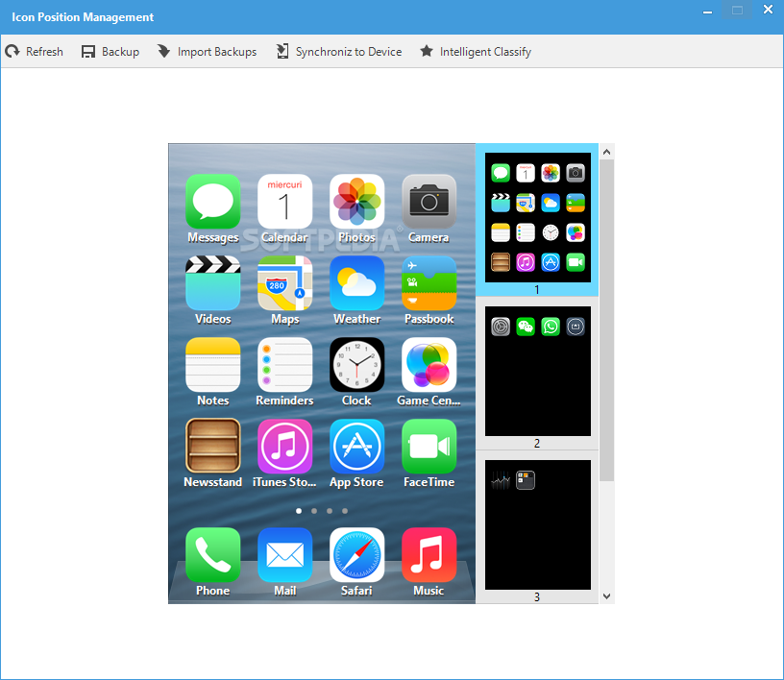Select the Notes app icon
This screenshot has height=680, width=784.
pyautogui.click(x=213, y=365)
